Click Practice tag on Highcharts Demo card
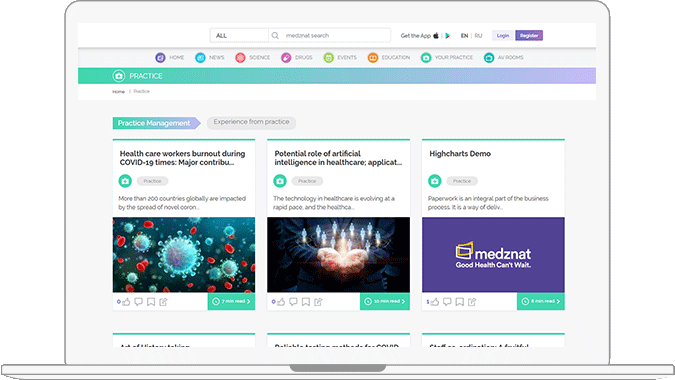675x380 pixels. 462,181
